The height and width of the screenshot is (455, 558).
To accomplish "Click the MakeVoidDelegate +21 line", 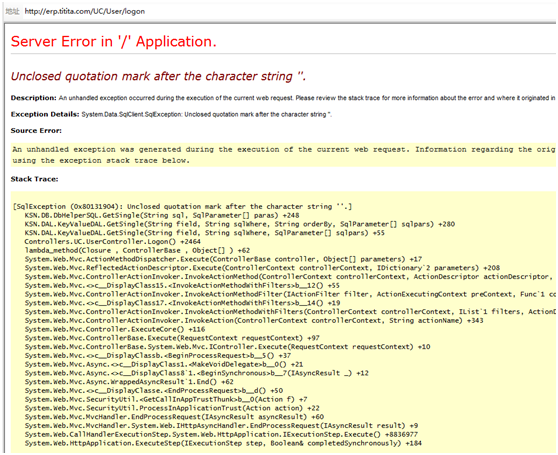I will (164, 364).
